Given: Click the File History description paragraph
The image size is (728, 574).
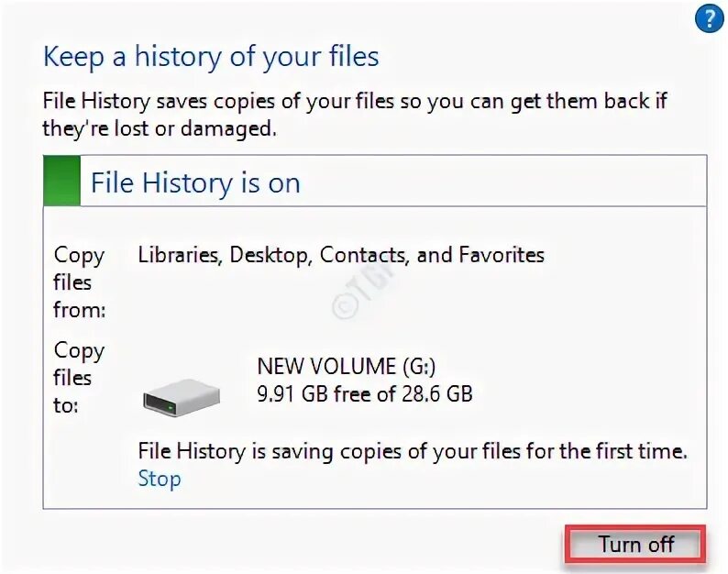Looking at the screenshot, I should point(354,101).
